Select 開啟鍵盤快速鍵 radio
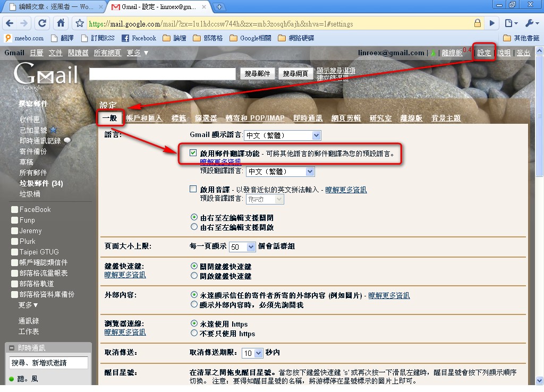Screen dimensions: 544x392 tap(194, 276)
